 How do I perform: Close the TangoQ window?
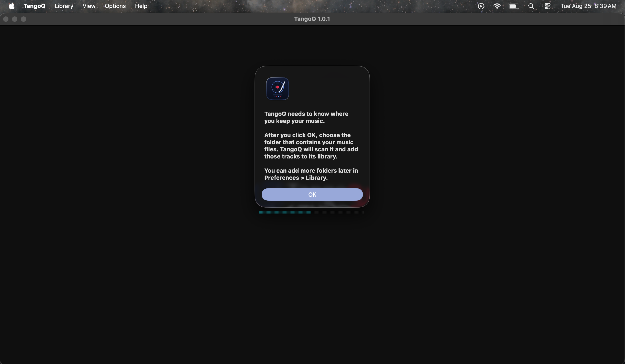[6, 19]
